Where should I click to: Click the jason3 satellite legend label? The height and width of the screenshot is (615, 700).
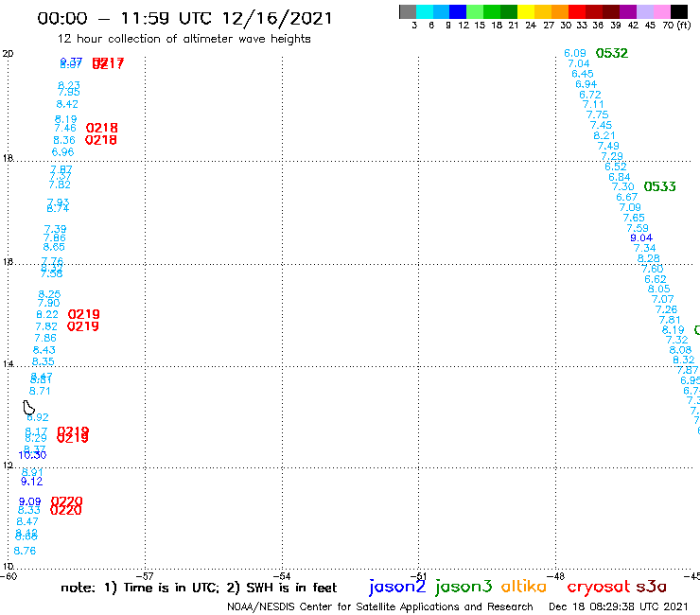tap(464, 587)
